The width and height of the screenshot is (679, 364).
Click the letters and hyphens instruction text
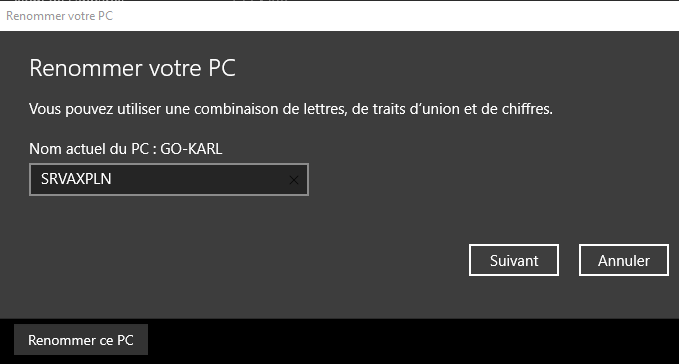(291, 109)
